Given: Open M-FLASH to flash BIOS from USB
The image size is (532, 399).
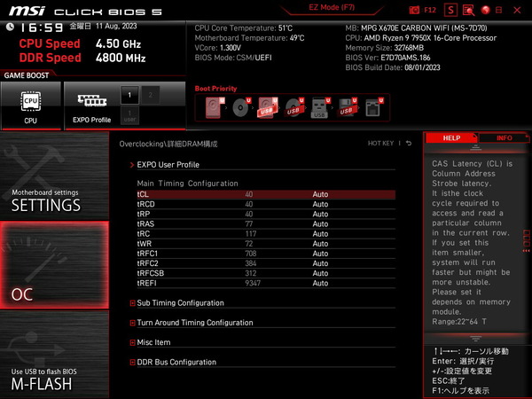Looking at the screenshot, I should click(54, 354).
